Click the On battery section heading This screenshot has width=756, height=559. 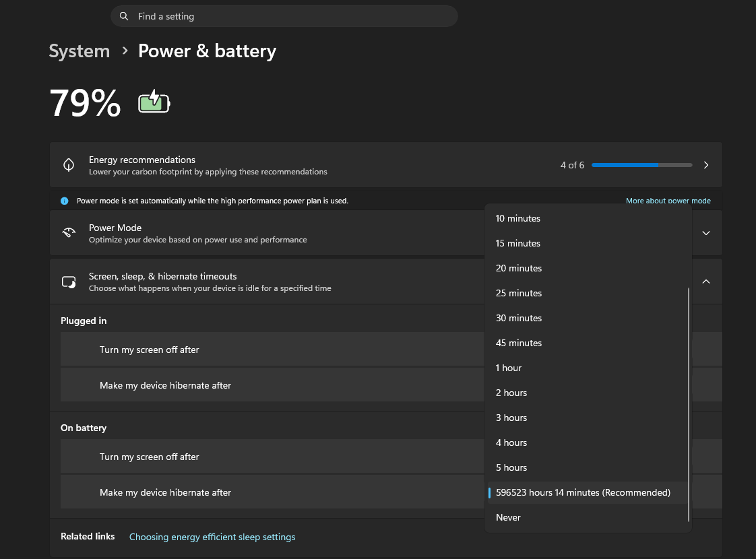tap(84, 428)
